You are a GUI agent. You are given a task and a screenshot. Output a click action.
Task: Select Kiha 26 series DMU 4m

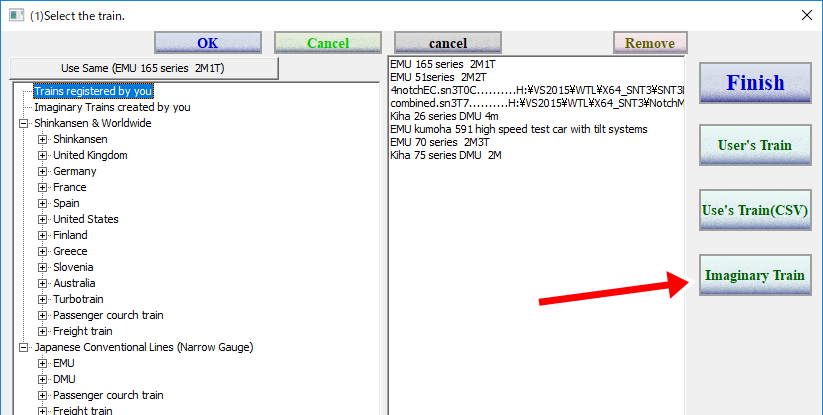(444, 116)
